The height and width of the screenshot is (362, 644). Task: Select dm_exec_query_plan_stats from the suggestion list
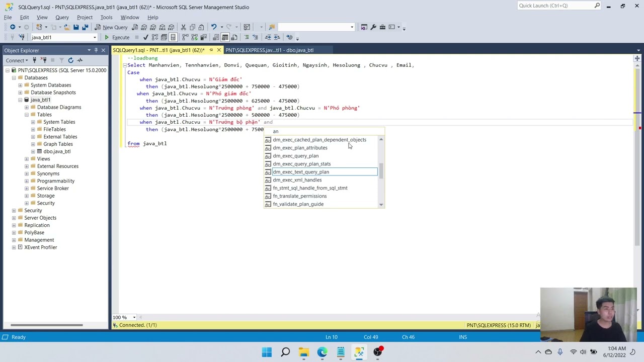(x=301, y=164)
